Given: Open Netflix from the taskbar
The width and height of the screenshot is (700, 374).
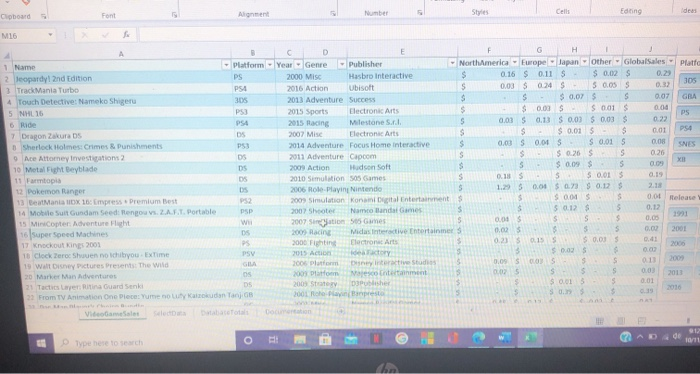Looking at the screenshot, I should point(376,339).
